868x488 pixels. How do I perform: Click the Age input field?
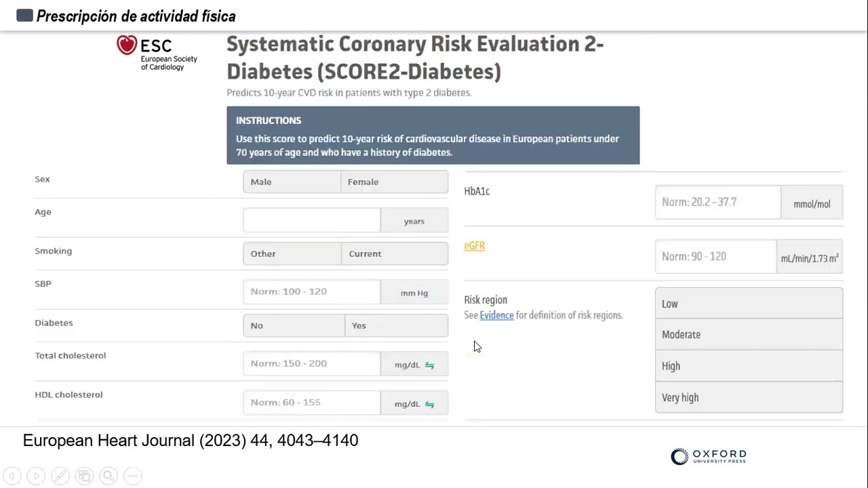312,220
